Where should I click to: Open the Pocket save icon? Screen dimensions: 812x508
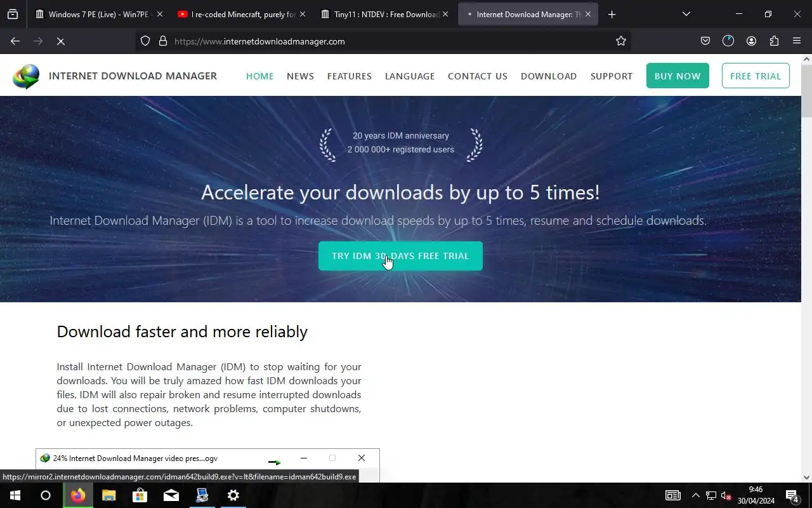pyautogui.click(x=705, y=41)
